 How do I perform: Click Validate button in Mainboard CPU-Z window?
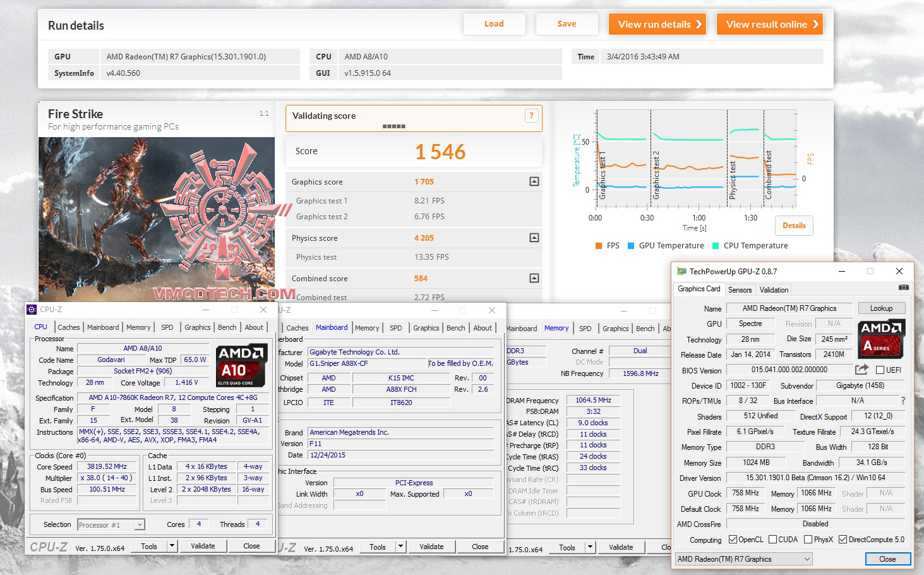[x=431, y=547]
